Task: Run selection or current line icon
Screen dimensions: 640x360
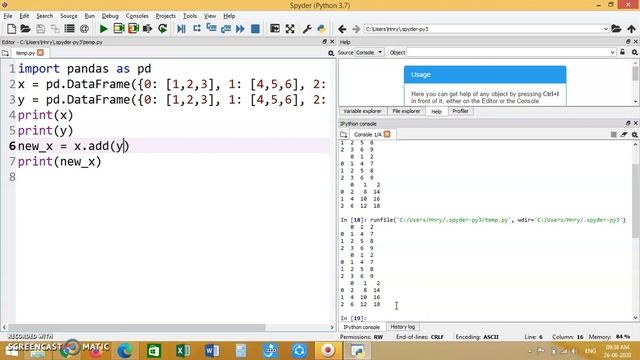Action: click(x=147, y=29)
